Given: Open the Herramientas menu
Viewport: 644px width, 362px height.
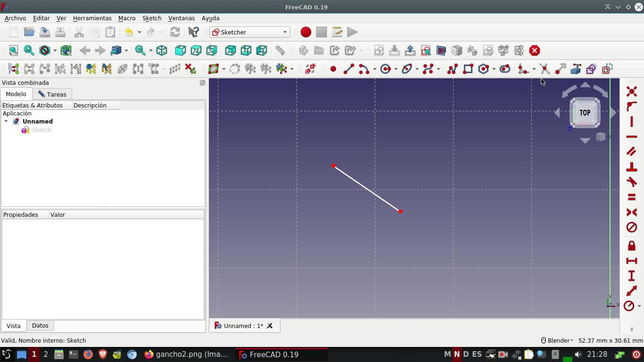Looking at the screenshot, I should coord(92,18).
